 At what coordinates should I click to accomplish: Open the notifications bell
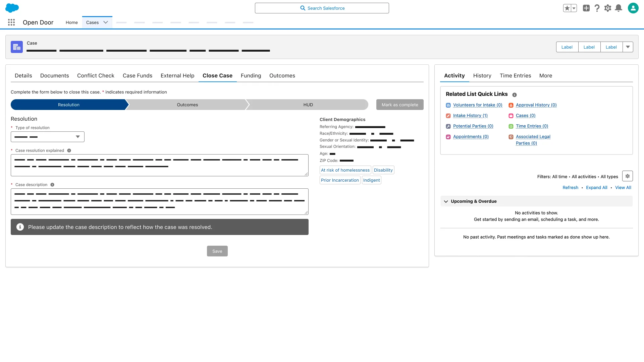click(x=619, y=8)
